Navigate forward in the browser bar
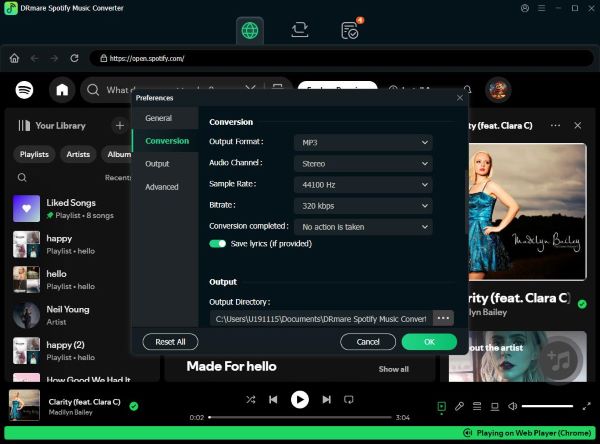This screenshot has height=444, width=600. click(x=54, y=58)
